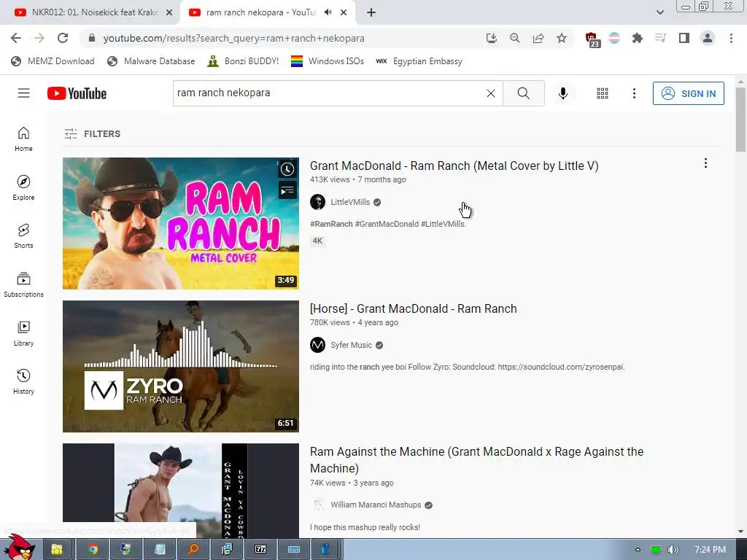Open Shorts in the sidebar

tap(23, 236)
